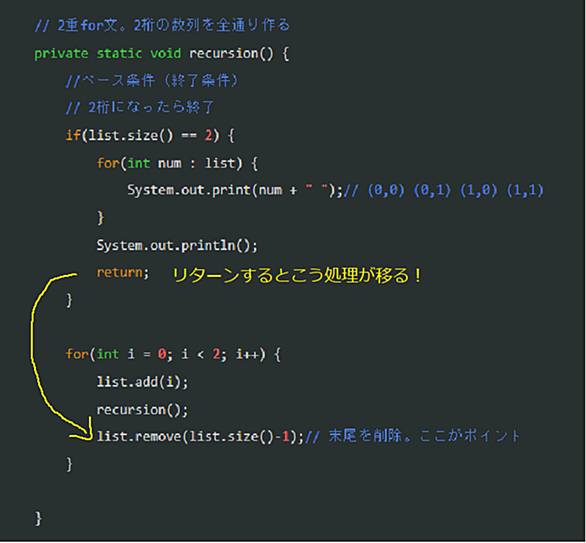Screen dimensions: 586x543
Task: Click the final closing brace of the method
Action: point(38,518)
